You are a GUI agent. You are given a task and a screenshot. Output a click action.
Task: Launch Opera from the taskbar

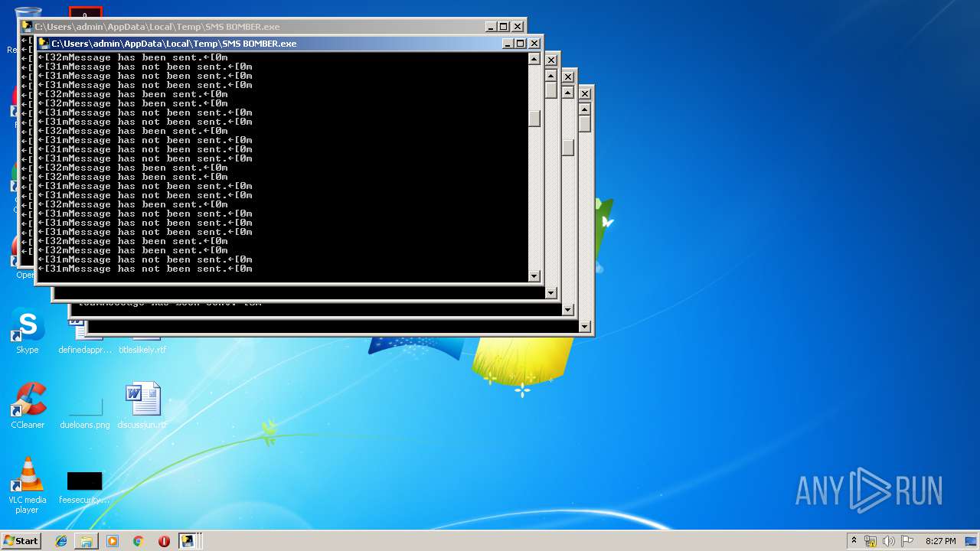click(164, 541)
